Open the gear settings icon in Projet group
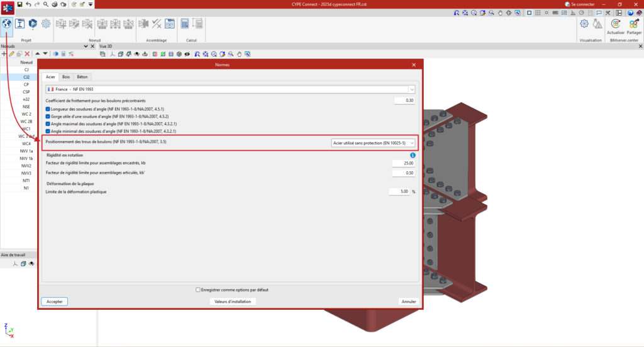Image resolution: width=644 pixels, height=347 pixels. pos(46,24)
